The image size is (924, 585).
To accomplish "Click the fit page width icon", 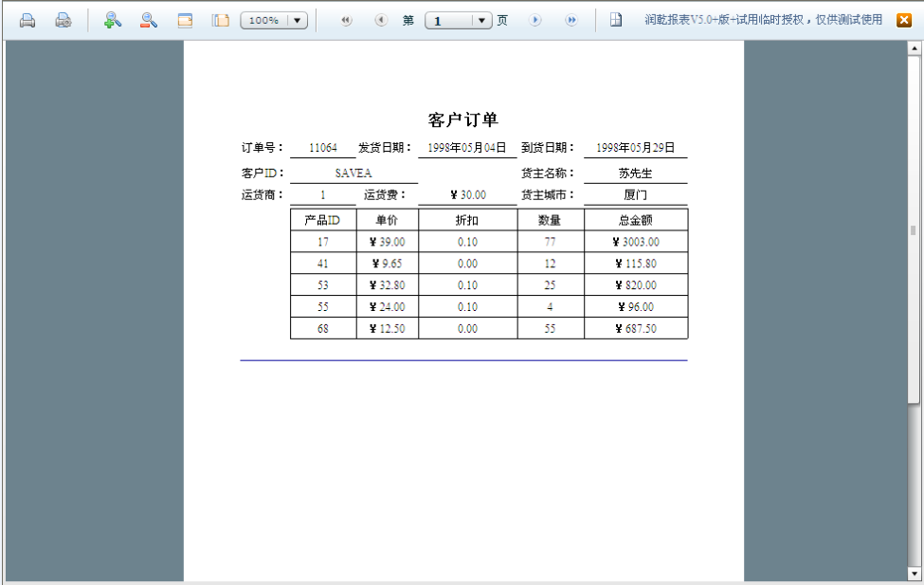I will click(x=185, y=21).
